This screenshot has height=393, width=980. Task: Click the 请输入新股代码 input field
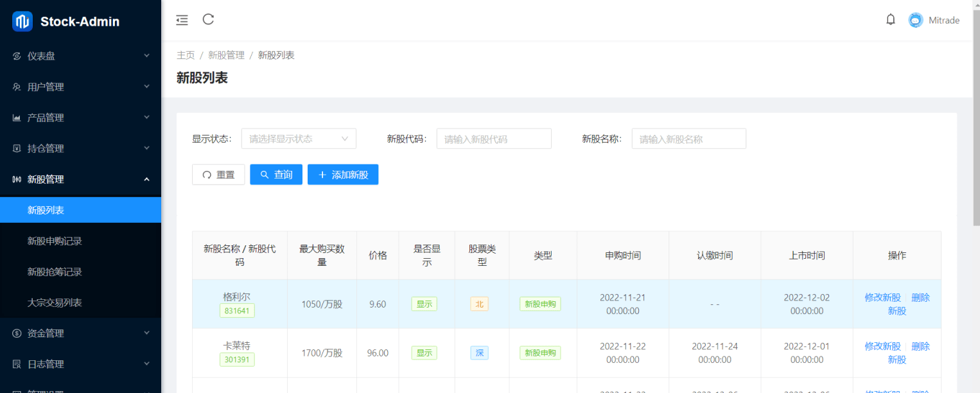point(494,138)
